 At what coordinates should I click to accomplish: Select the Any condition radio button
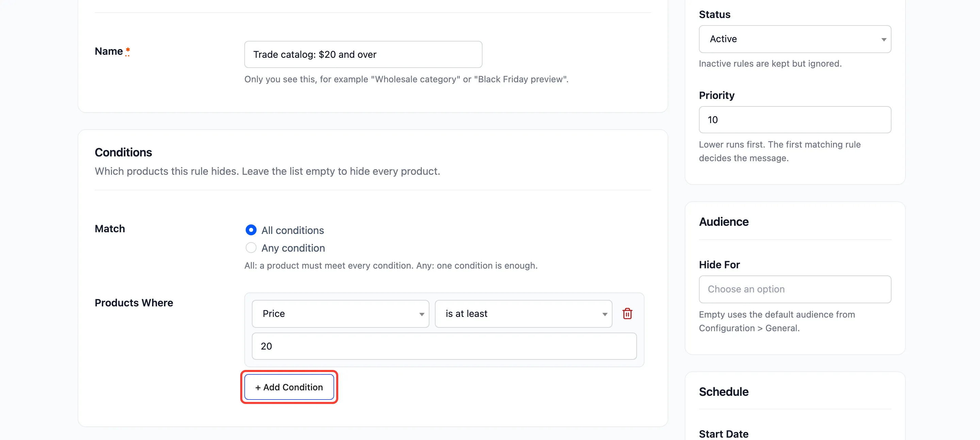(x=251, y=248)
